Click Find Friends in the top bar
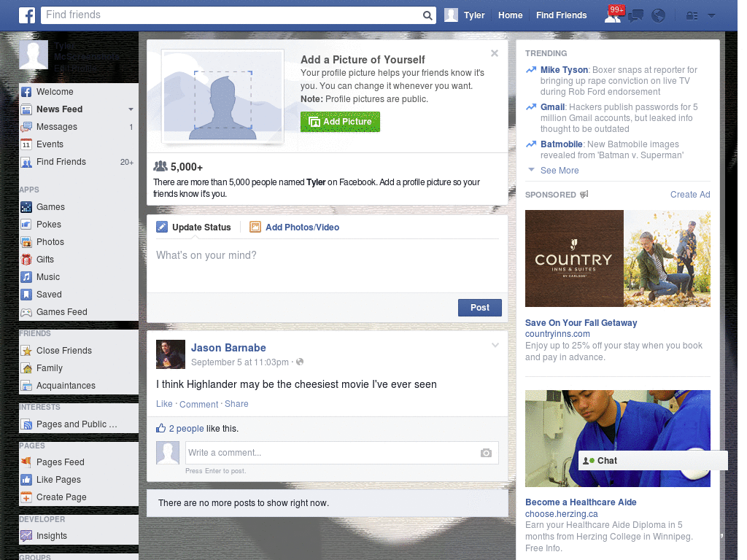This screenshot has width=747, height=560. [x=561, y=15]
